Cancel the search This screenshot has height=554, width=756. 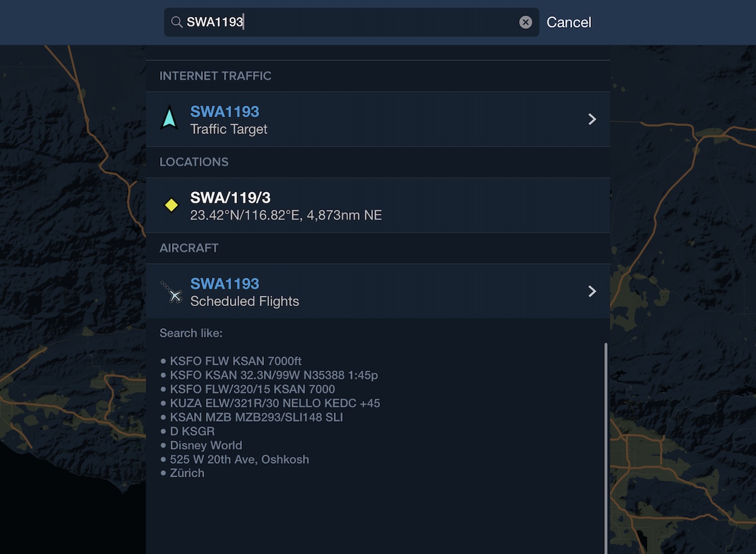click(569, 22)
